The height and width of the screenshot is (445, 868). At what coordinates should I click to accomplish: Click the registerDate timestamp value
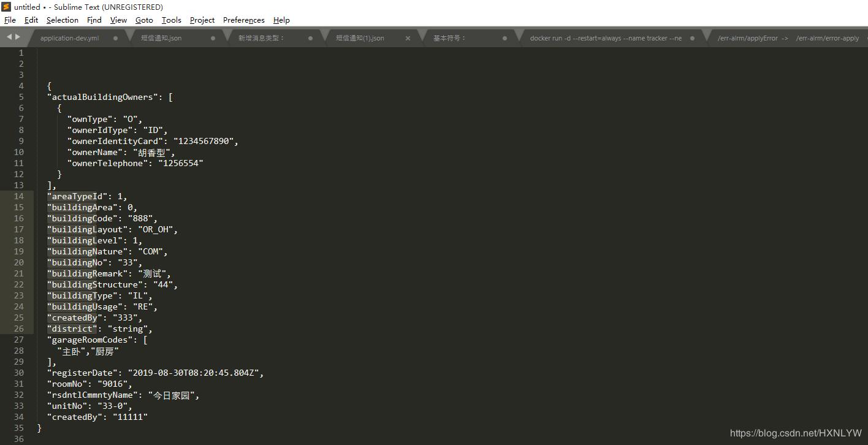coord(193,373)
